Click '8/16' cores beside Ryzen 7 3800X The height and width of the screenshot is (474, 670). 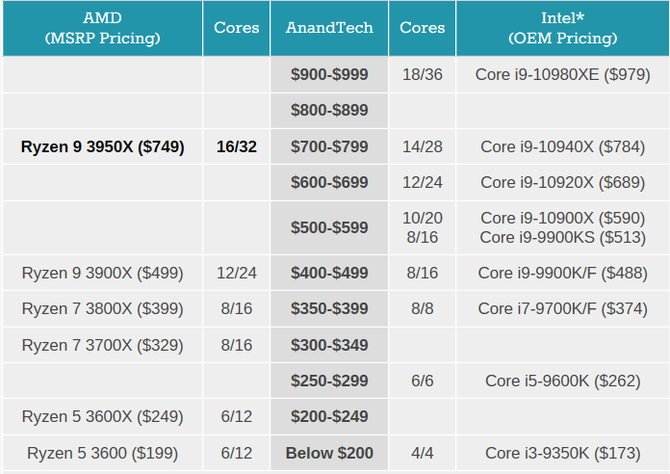[x=236, y=309]
